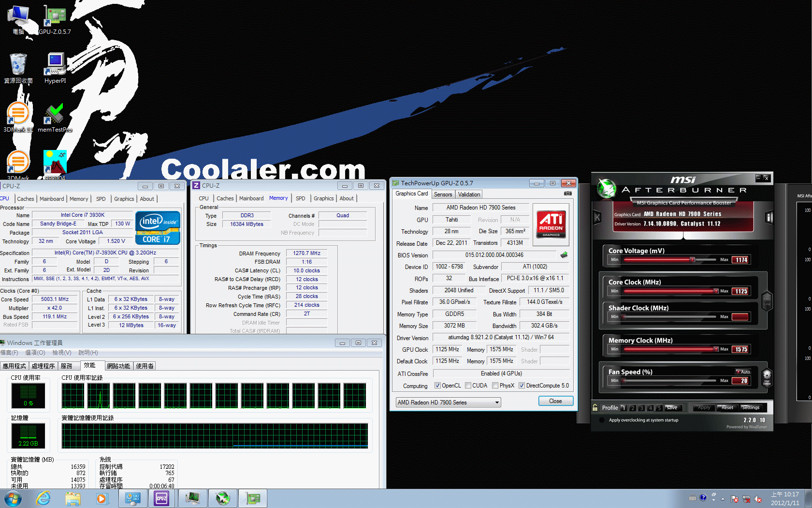Switch to the Validation tab in GPU-Z
The image size is (812, 508).
click(x=469, y=194)
